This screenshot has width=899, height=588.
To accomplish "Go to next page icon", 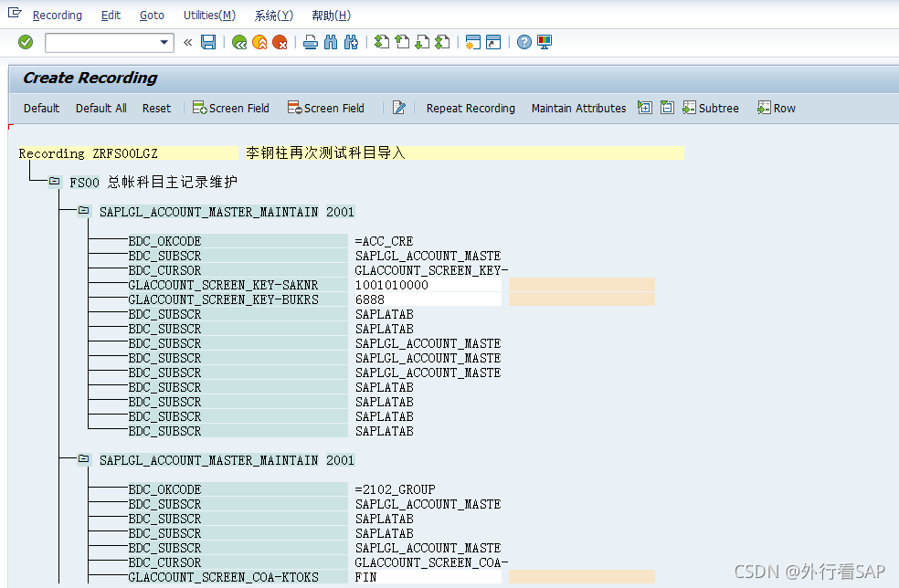I will click(422, 42).
